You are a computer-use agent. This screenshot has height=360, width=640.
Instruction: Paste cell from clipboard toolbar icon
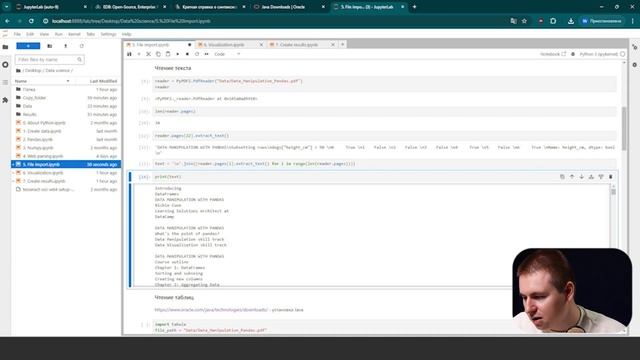[x=168, y=54]
